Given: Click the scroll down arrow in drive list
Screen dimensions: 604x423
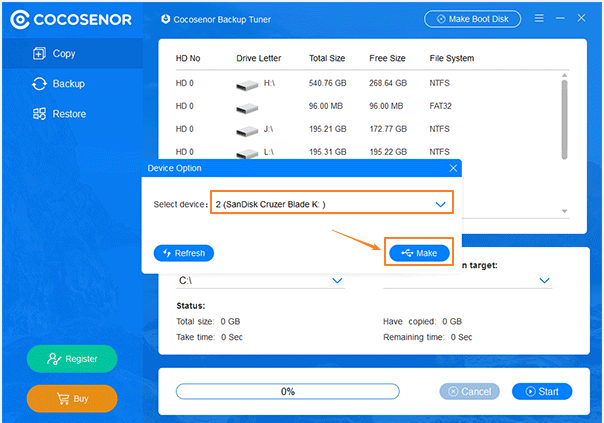Looking at the screenshot, I should click(564, 211).
